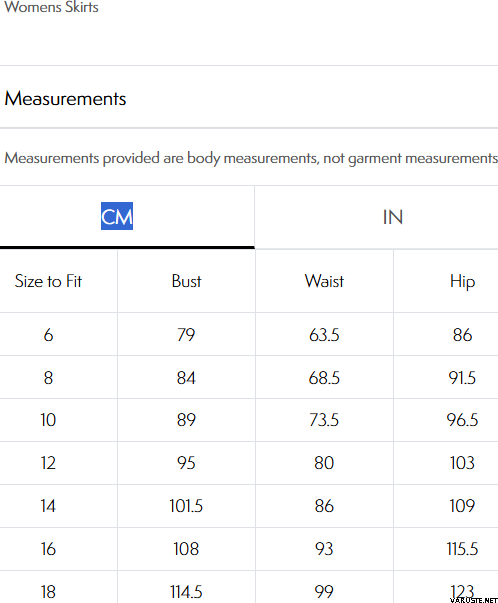Click bust value 101.5 cell
This screenshot has width=498, height=603.
[186, 506]
